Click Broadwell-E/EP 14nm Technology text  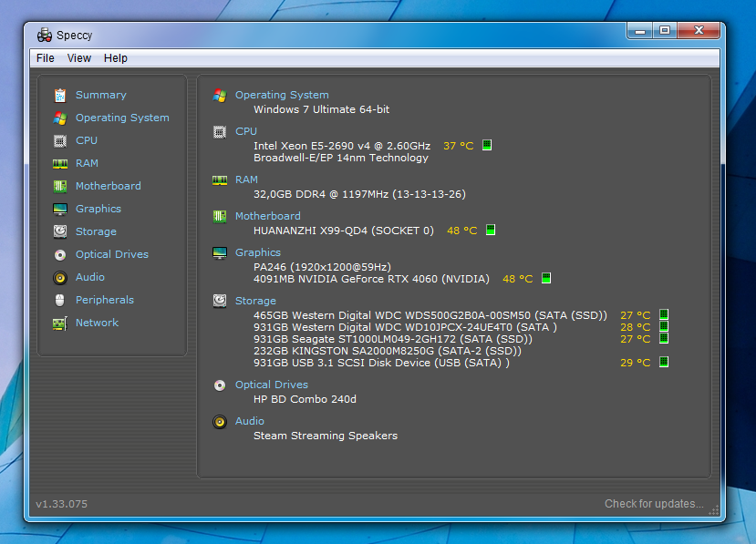click(341, 158)
